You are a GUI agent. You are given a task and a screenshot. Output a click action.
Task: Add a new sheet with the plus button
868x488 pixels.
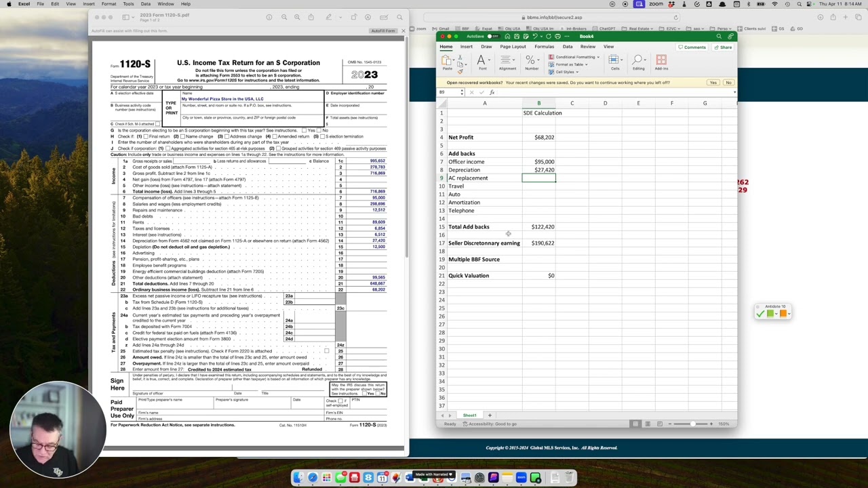tap(490, 415)
